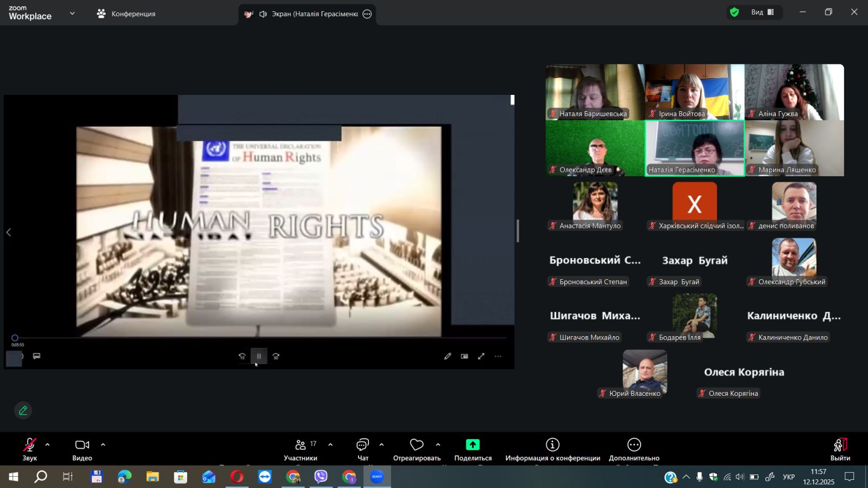
Task: Open the Участники participants panel
Action: 301,449
